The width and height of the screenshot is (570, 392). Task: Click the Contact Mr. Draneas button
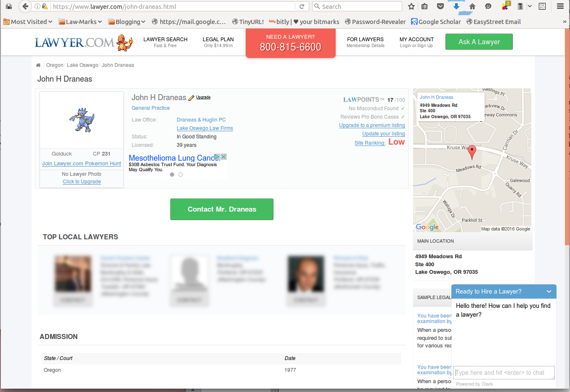point(222,209)
